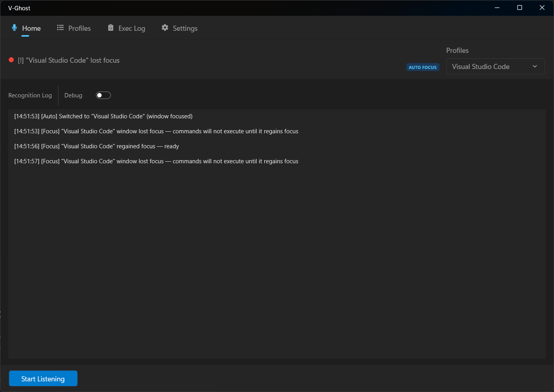Click the microphone icon beside Home
Screen dimensions: 554x392
pyautogui.click(x=14, y=28)
